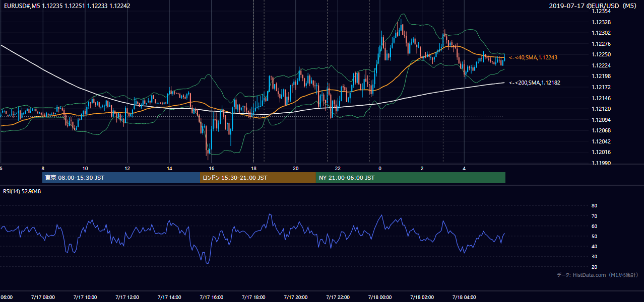This screenshot has height=302, width=644.
Task: Click RSI axis level 80
Action: tap(594, 206)
